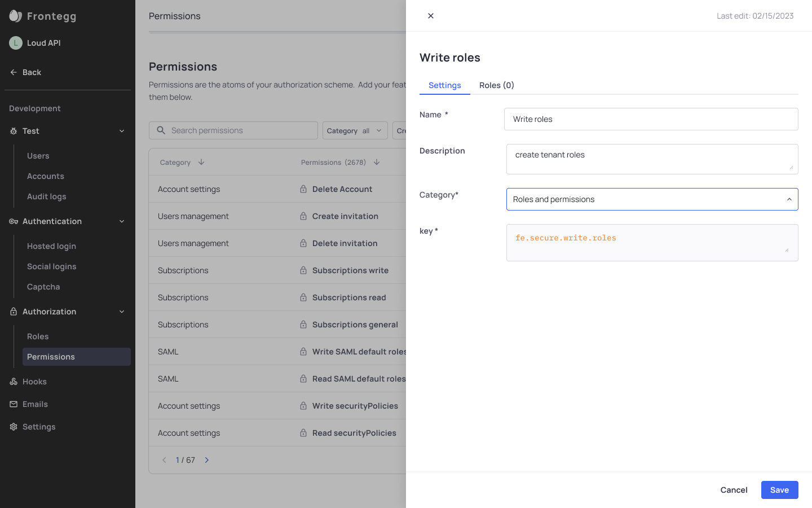Switch to the Roles (0) tab

[x=496, y=85]
